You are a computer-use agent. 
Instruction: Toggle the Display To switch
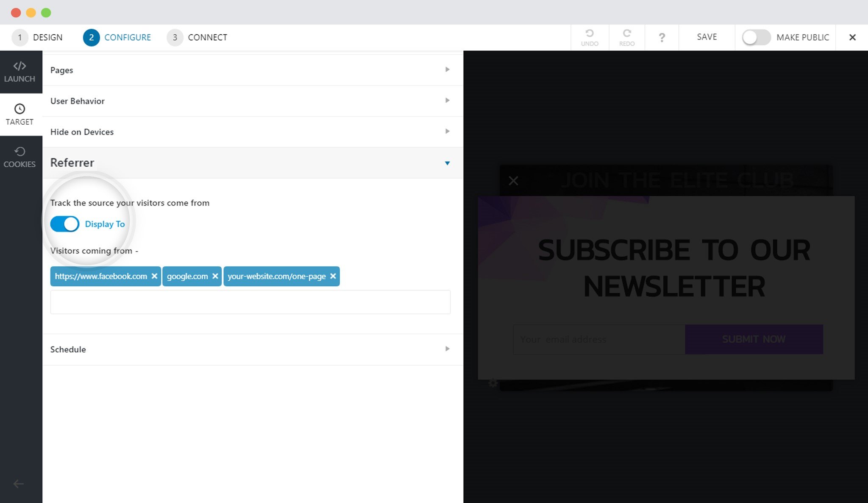[65, 224]
